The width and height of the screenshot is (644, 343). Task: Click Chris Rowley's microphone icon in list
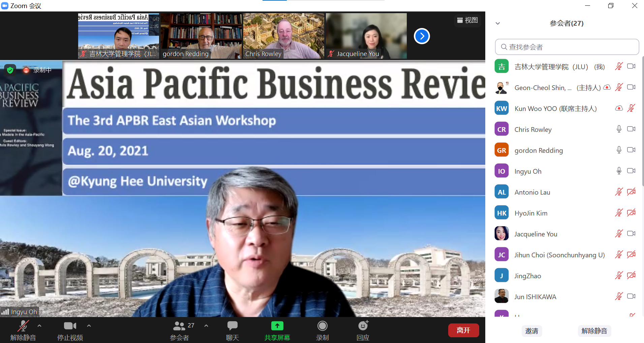pyautogui.click(x=619, y=129)
